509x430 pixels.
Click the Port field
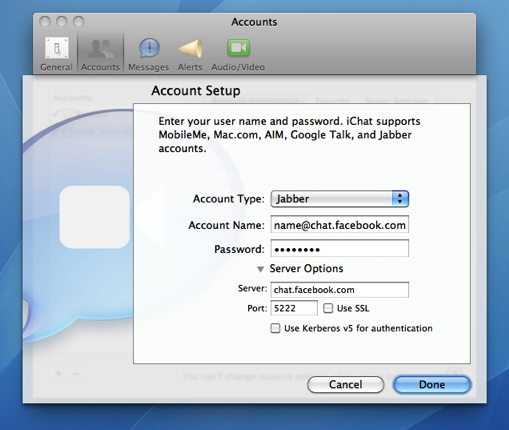tap(294, 308)
